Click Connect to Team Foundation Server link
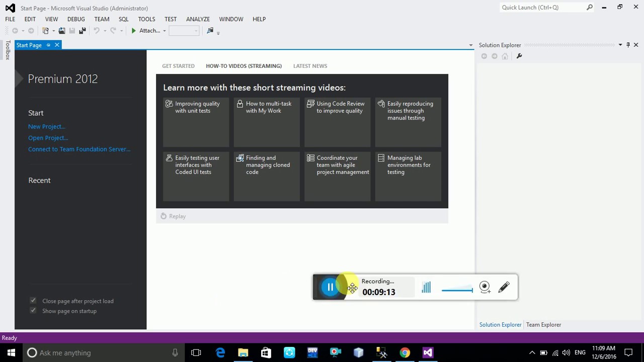644x362 pixels. pos(79,149)
